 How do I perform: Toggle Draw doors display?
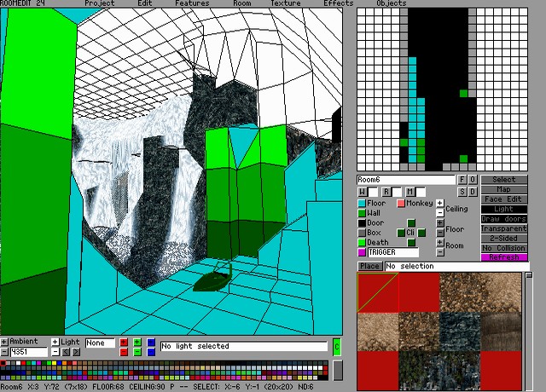[x=504, y=219]
